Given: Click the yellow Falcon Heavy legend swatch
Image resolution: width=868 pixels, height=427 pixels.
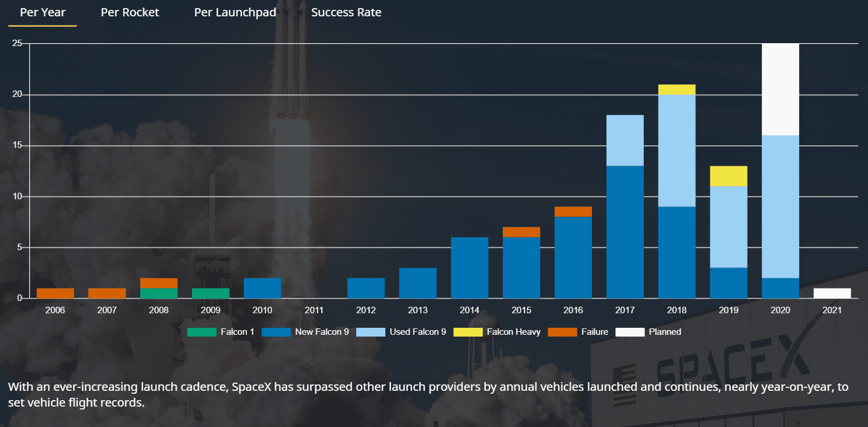Looking at the screenshot, I should tap(468, 332).
